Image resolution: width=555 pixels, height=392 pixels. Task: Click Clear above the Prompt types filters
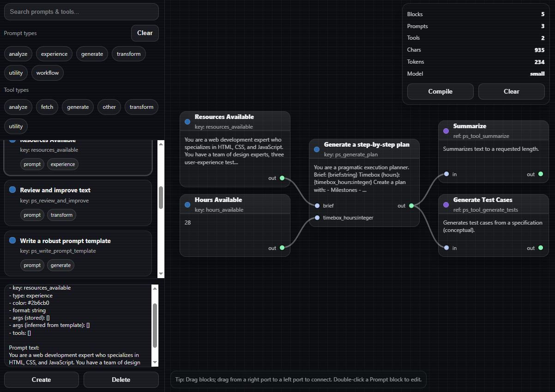coord(145,33)
